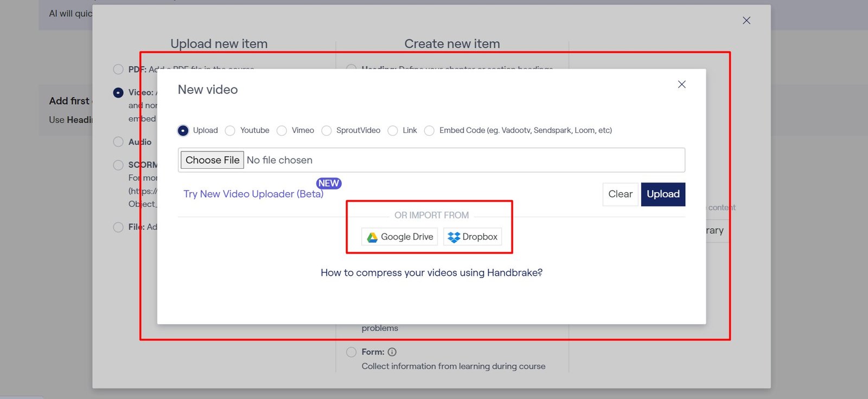Choose Youtube as the video source

pyautogui.click(x=231, y=130)
